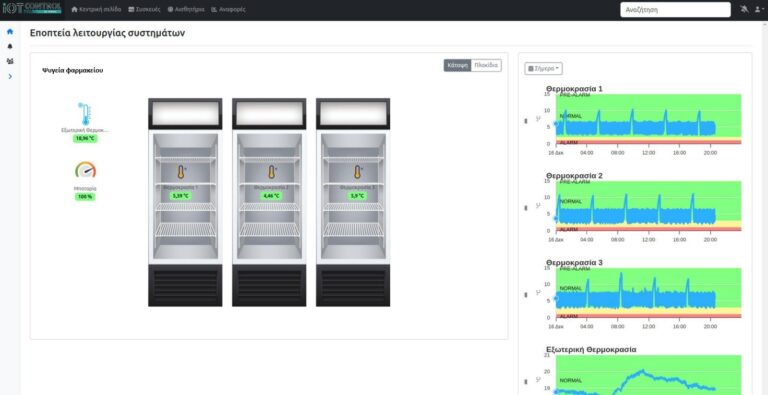Click the humidity gauge icon
The image size is (768, 395).
pos(86,171)
